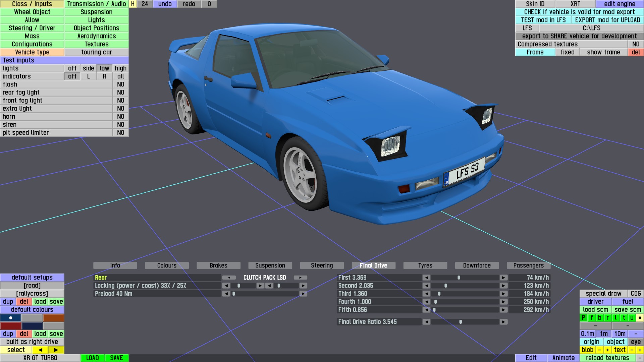644x362 pixels.
Task: Set lights to high
Action: pos(120,68)
